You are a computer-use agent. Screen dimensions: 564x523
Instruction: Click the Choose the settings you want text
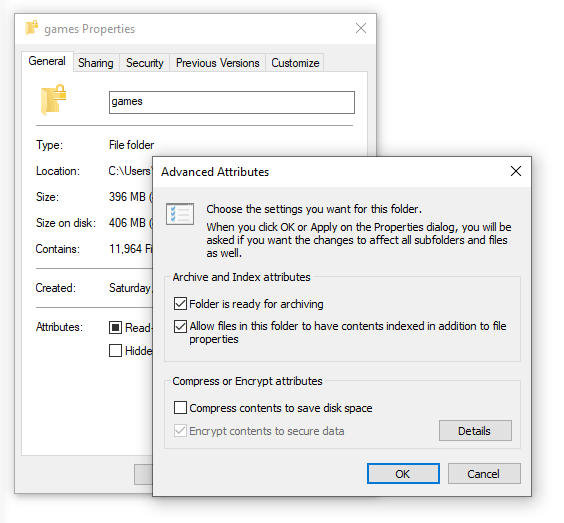(x=314, y=209)
